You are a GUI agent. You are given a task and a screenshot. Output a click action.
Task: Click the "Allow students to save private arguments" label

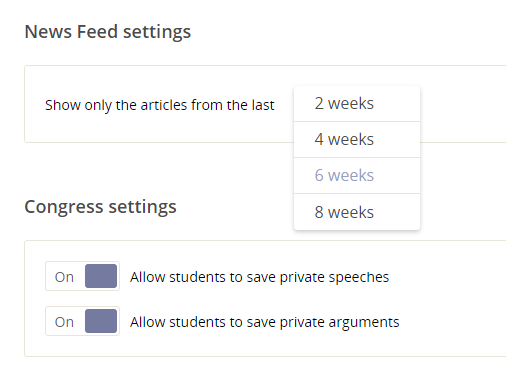[x=265, y=322]
